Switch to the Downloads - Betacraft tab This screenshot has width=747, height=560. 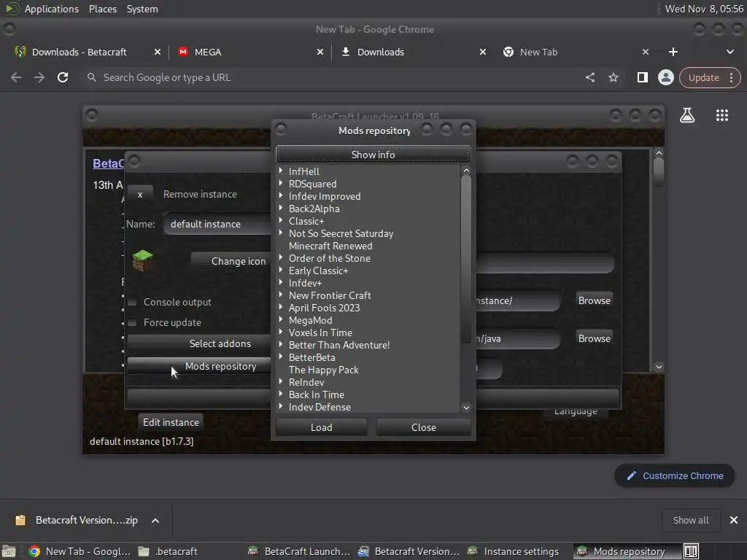tap(86, 52)
